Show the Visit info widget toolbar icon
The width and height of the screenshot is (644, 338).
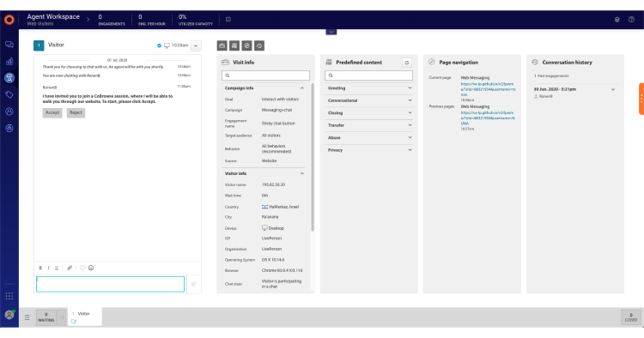pyautogui.click(x=222, y=46)
